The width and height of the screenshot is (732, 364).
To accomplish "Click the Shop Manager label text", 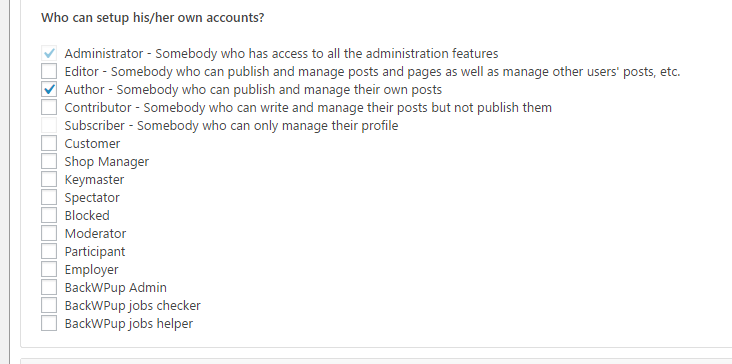I will [x=106, y=161].
